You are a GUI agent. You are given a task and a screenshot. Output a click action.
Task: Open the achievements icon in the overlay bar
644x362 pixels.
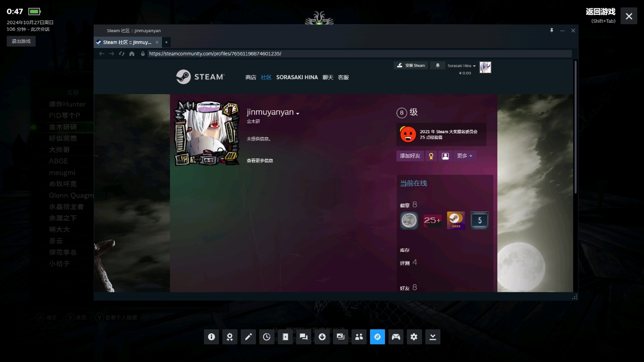[x=230, y=337]
